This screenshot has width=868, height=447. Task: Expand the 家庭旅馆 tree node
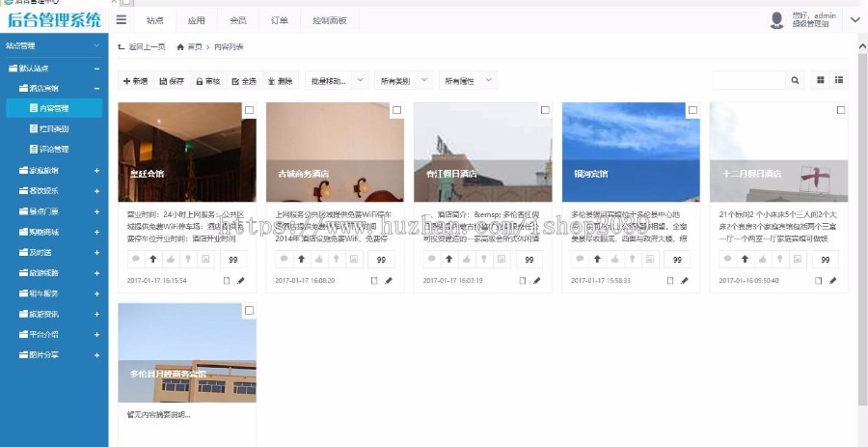coord(96,170)
